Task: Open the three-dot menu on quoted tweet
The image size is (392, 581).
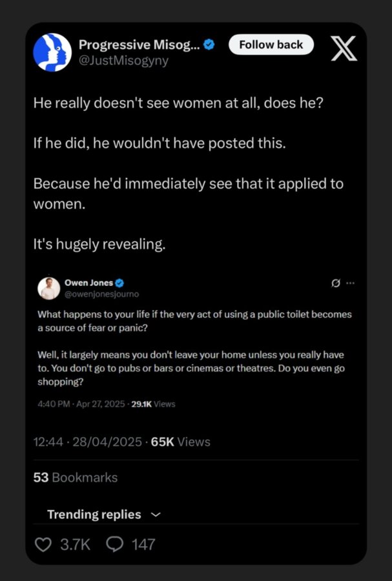Action: pyautogui.click(x=350, y=283)
